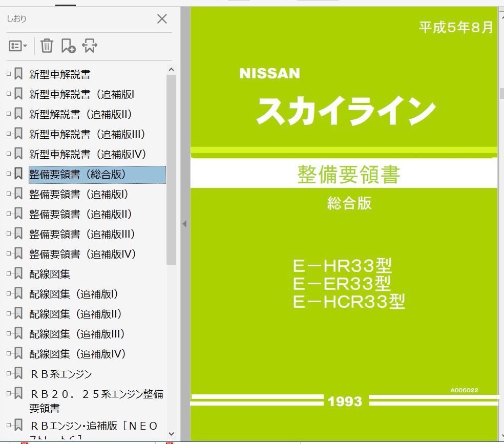Click bookmark icon beside 配線図集

point(18,273)
